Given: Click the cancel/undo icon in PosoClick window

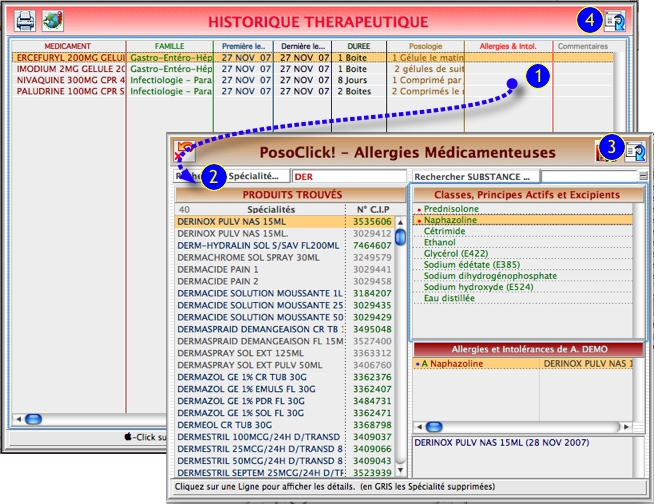Looking at the screenshot, I should [184, 151].
